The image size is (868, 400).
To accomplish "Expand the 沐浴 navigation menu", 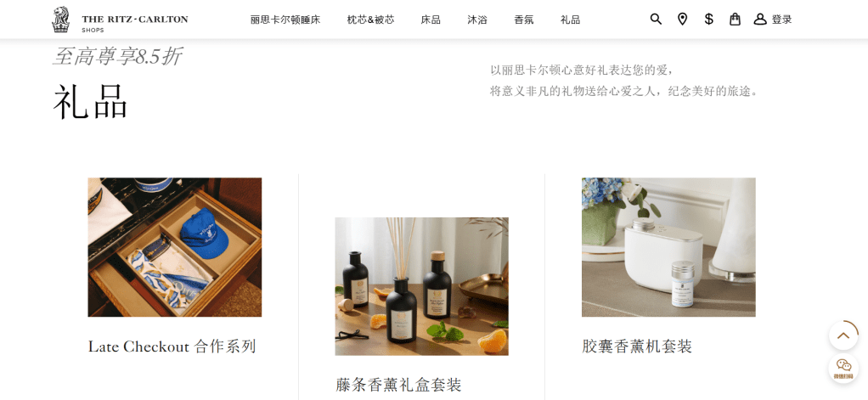I will coord(476,20).
